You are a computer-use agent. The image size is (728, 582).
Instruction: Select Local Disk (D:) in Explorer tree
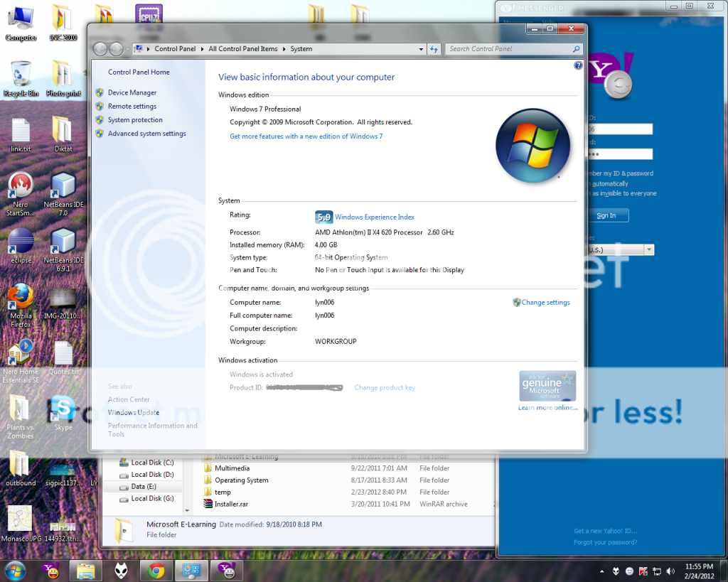pyautogui.click(x=147, y=474)
